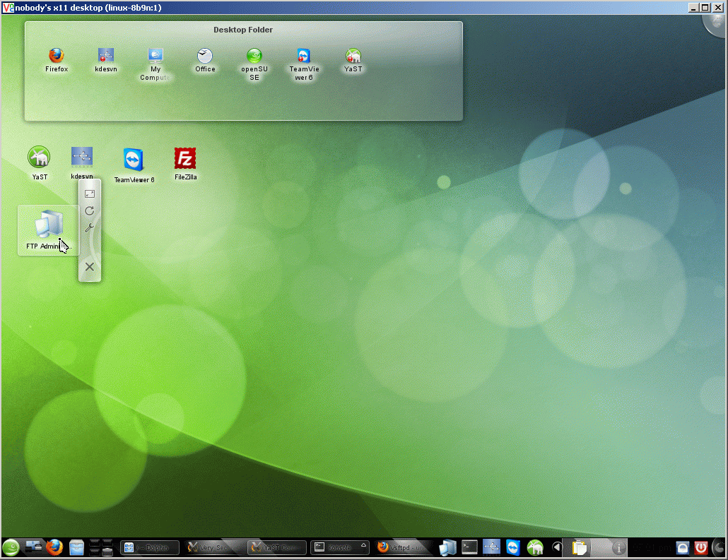The image size is (728, 560).
Task: Click the widget rotate handle icon
Action: (90, 211)
